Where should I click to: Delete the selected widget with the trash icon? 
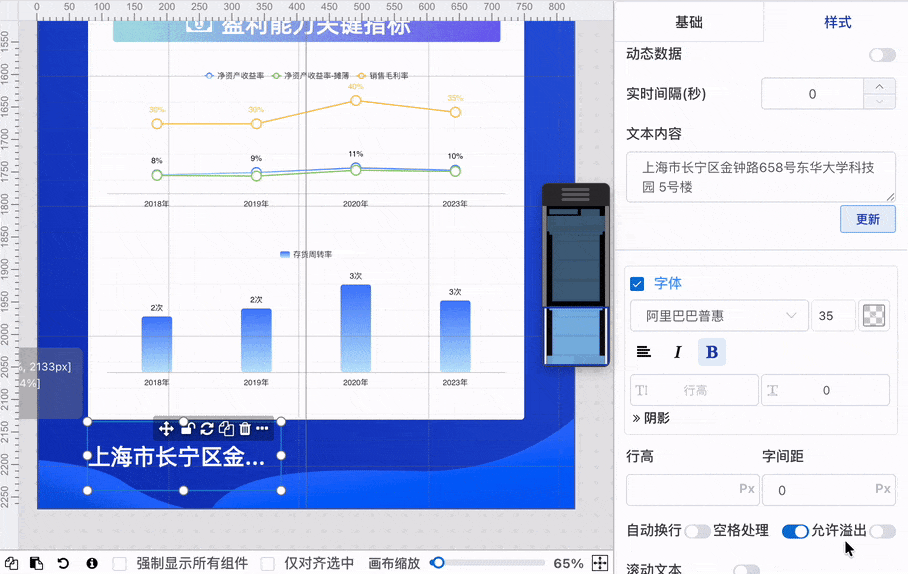pos(245,429)
